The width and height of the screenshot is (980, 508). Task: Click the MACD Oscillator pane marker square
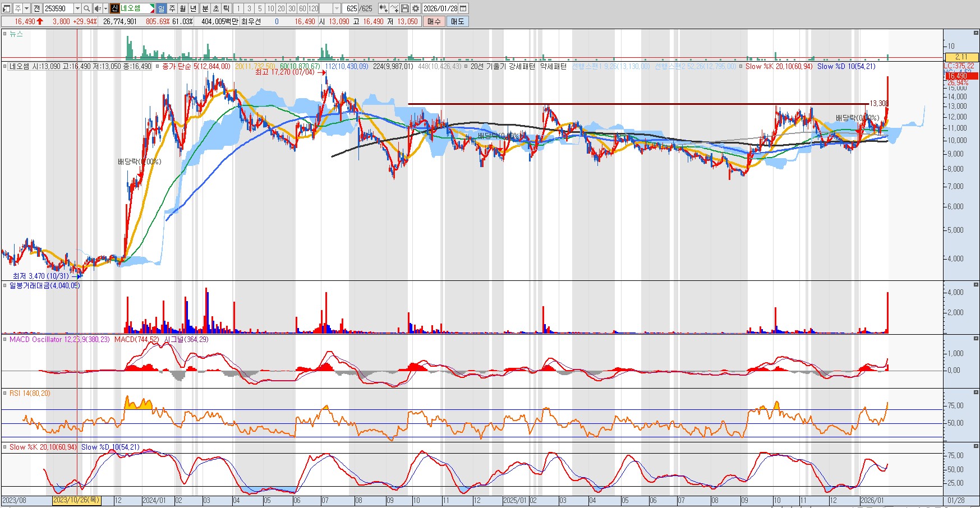click(x=5, y=339)
